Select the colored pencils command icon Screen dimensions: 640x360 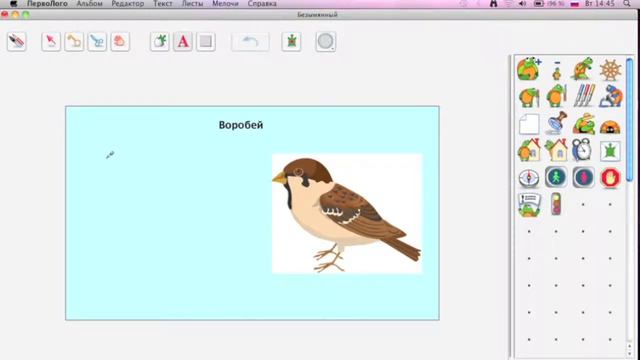(x=583, y=96)
